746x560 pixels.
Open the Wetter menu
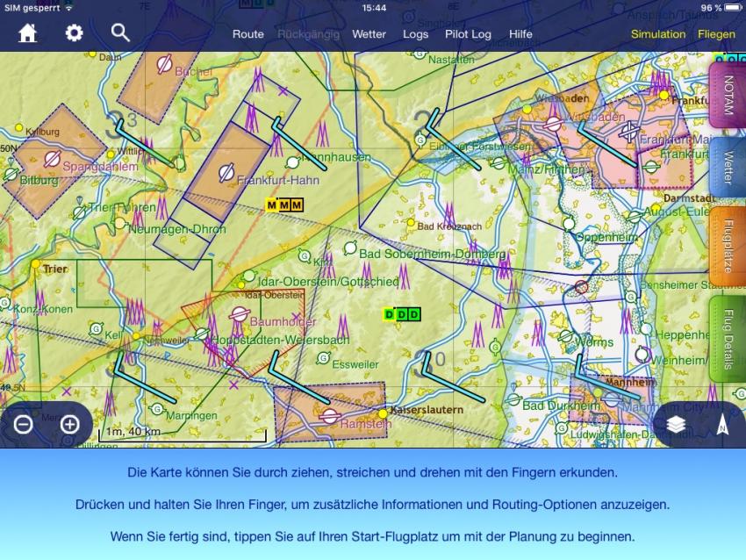click(369, 34)
